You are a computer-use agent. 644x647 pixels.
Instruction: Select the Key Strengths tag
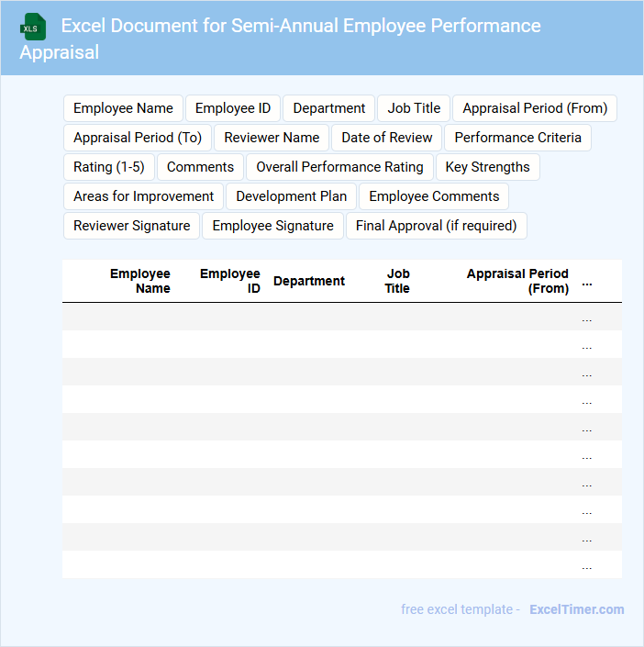click(487, 167)
